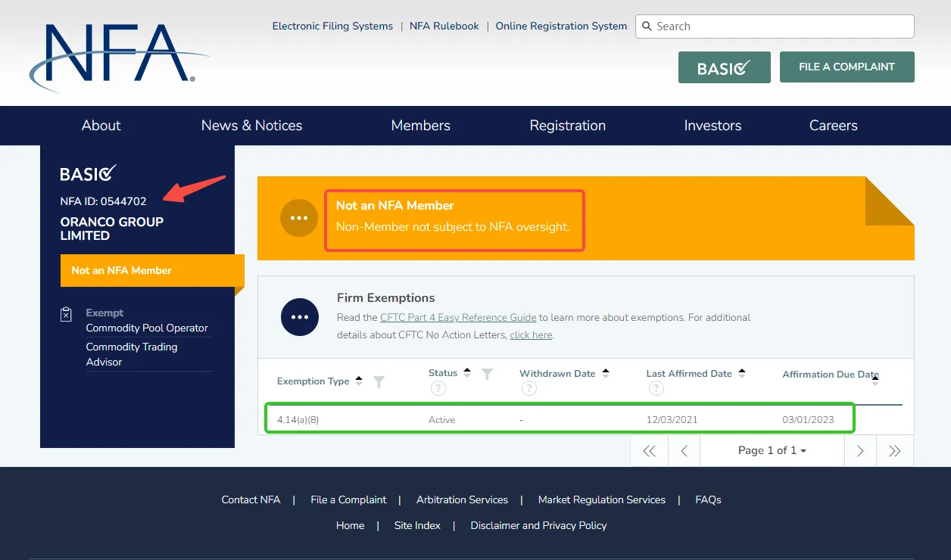Open Site Index footer link
Viewport: 951px width, 560px height.
point(417,525)
